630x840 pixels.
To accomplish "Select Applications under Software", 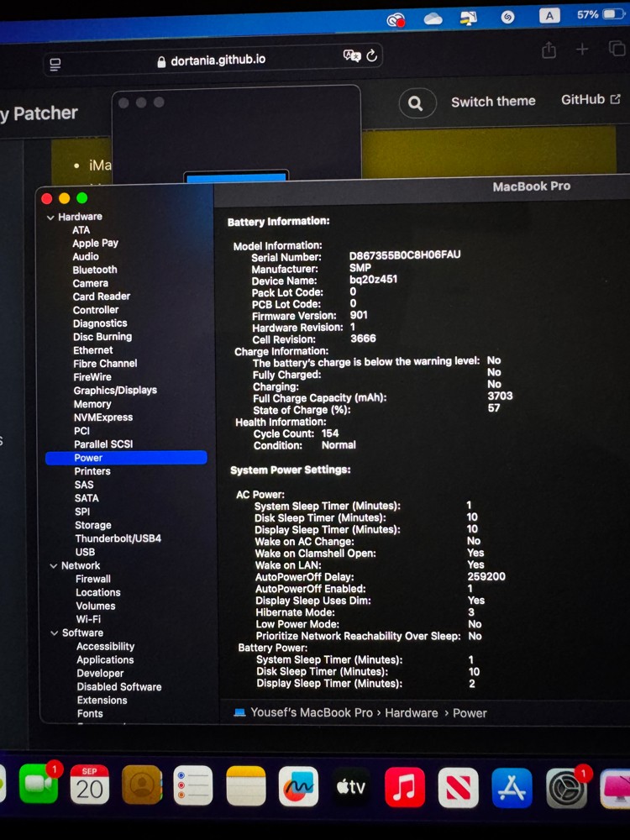I will [105, 660].
